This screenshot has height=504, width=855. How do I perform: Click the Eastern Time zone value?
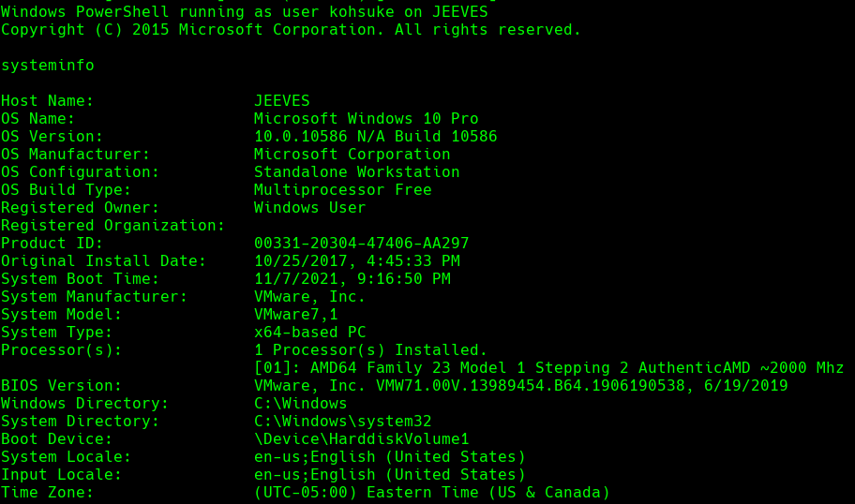tap(431, 493)
